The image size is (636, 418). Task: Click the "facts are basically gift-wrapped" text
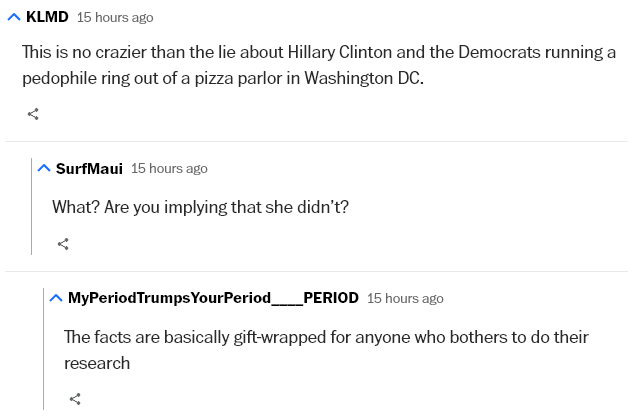[326, 350]
